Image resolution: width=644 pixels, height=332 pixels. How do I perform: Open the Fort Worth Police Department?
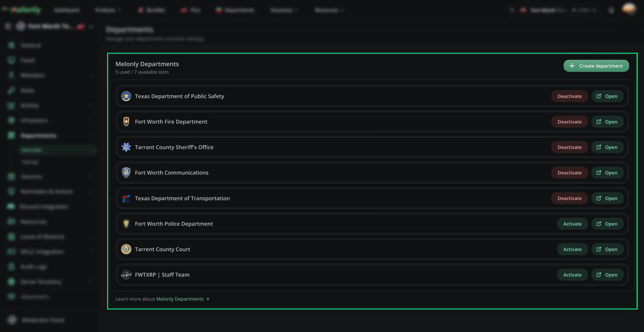click(x=607, y=224)
